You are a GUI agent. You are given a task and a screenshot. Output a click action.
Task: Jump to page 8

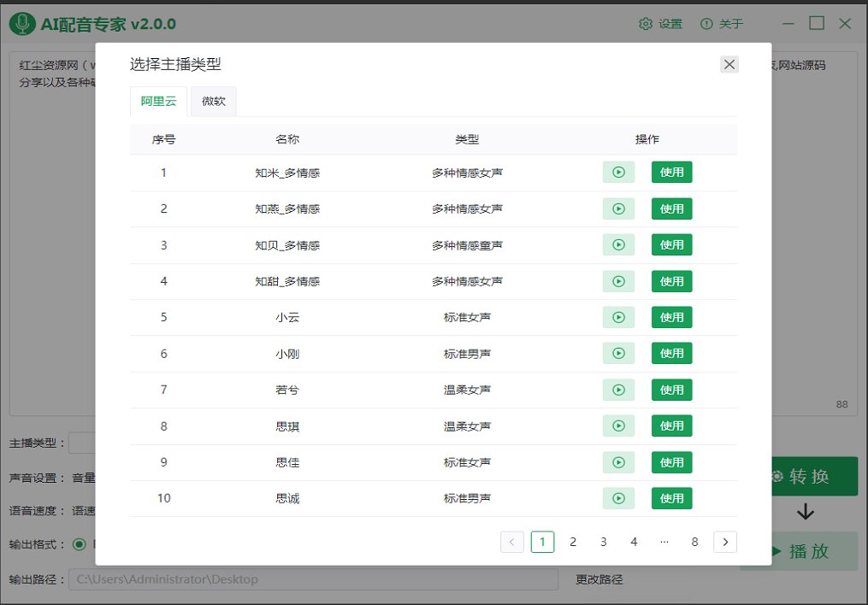(694, 542)
